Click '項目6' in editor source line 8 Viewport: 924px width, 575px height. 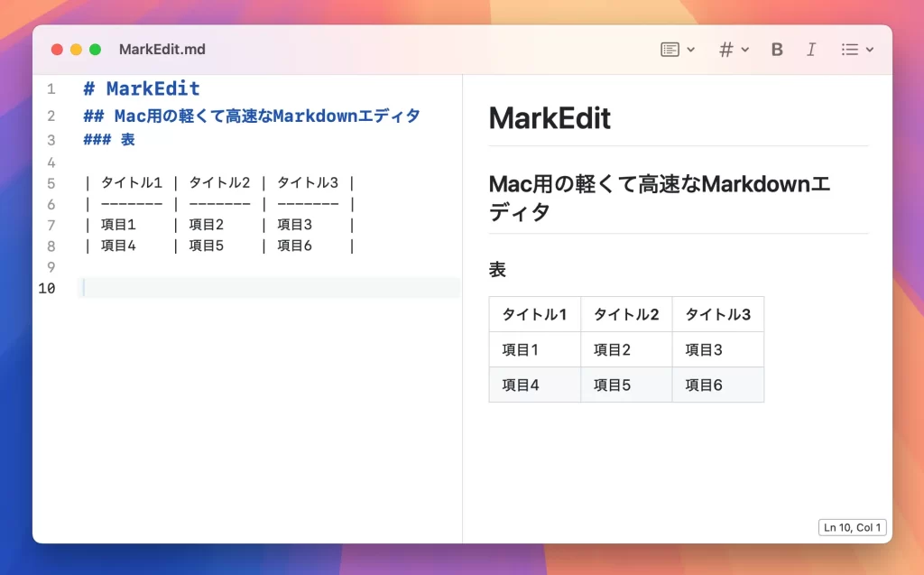(295, 246)
